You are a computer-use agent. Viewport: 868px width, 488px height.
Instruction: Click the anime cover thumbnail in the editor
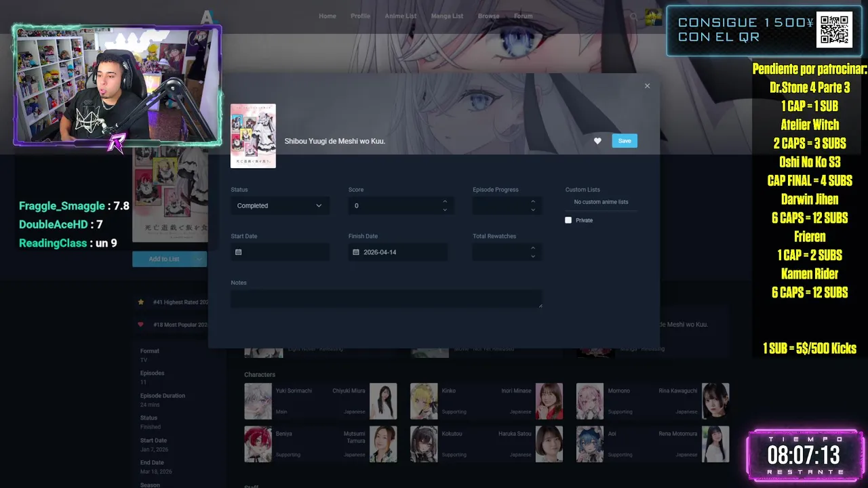click(253, 136)
